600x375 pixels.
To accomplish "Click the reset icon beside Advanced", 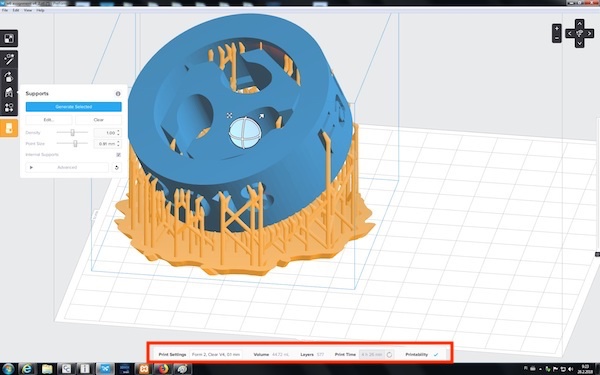I will 117,168.
